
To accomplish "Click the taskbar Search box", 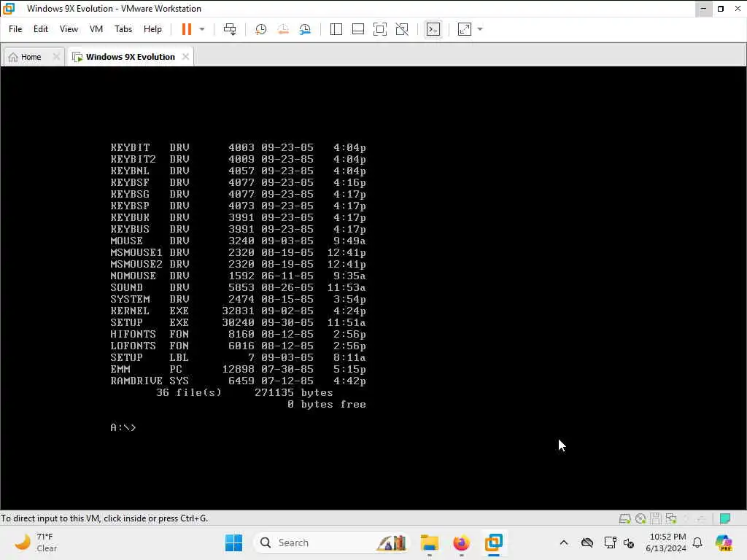I will pyautogui.click(x=332, y=542).
